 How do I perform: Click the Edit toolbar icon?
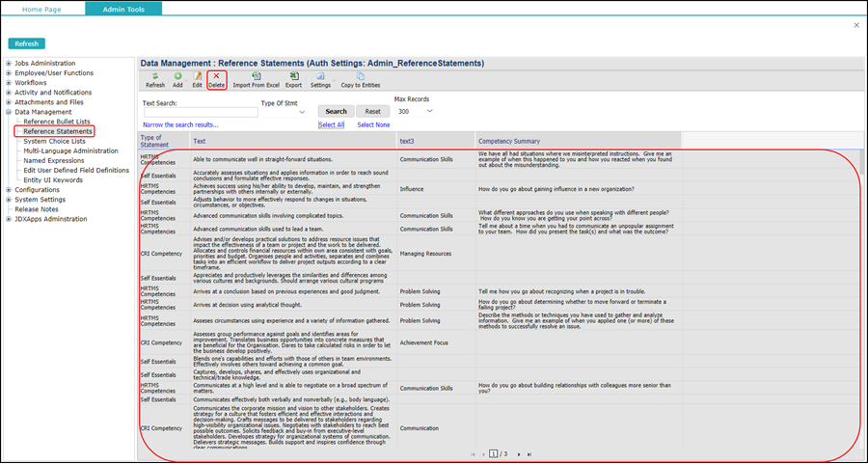click(x=197, y=76)
